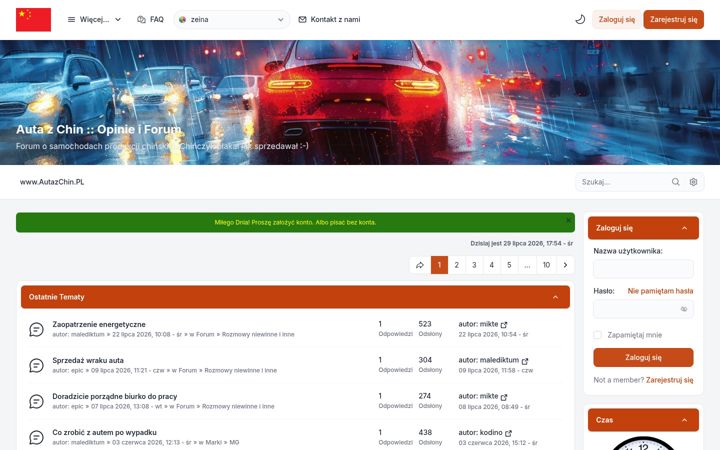Open Rozmowy niewinne i inne forum link in first row

tap(258, 334)
